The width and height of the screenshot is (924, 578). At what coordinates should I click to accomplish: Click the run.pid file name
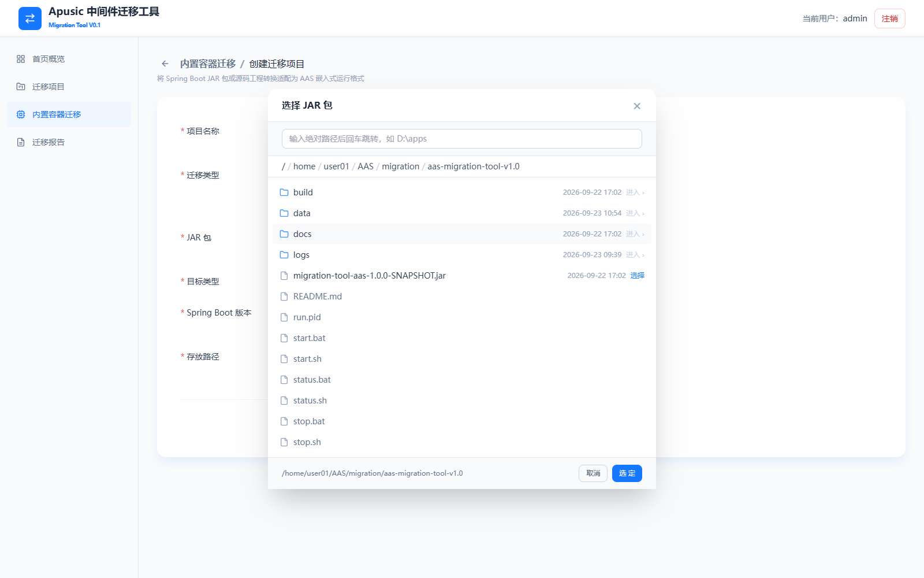click(307, 317)
